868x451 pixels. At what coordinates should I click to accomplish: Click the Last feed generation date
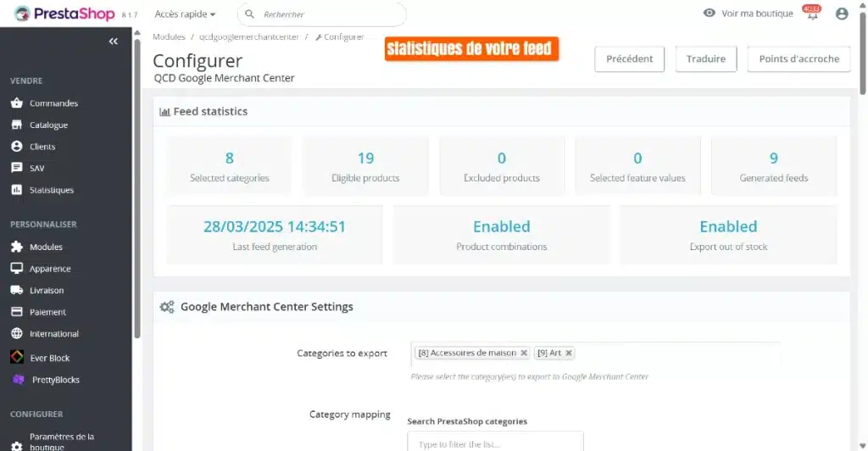click(x=275, y=226)
